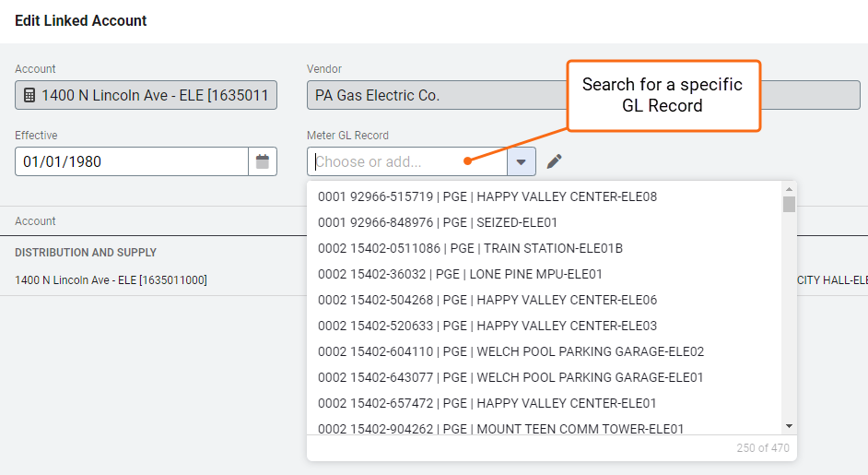
Task: Select HAPPY VALLEY CENTER-ELE06 record
Action: point(544,300)
